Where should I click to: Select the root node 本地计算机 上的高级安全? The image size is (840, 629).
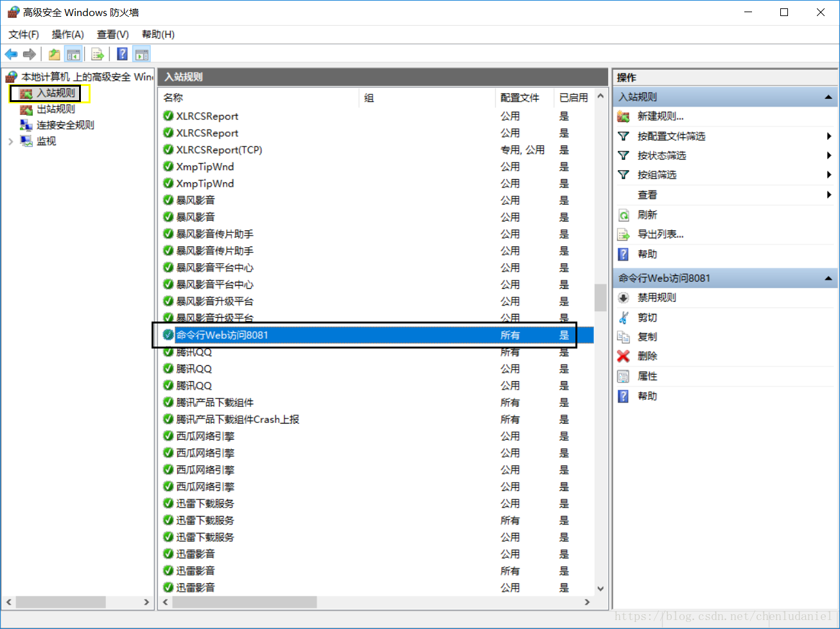80,77
